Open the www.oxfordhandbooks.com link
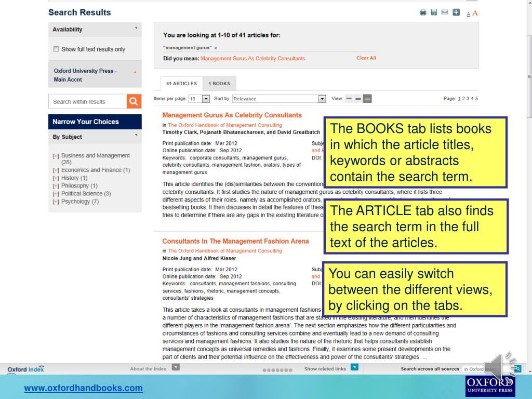Screen dimensions: 532x399 pos(84,388)
